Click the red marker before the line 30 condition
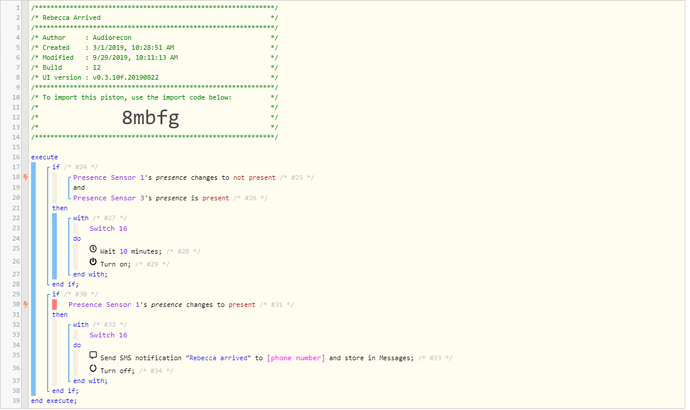This screenshot has width=690, height=410. pyautogui.click(x=55, y=304)
